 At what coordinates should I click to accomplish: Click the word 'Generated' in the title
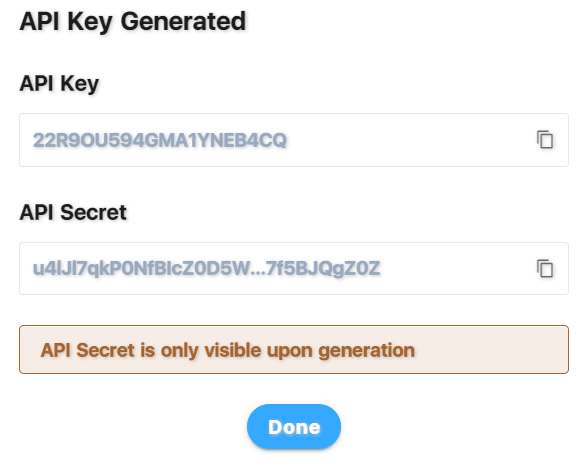click(x=183, y=22)
